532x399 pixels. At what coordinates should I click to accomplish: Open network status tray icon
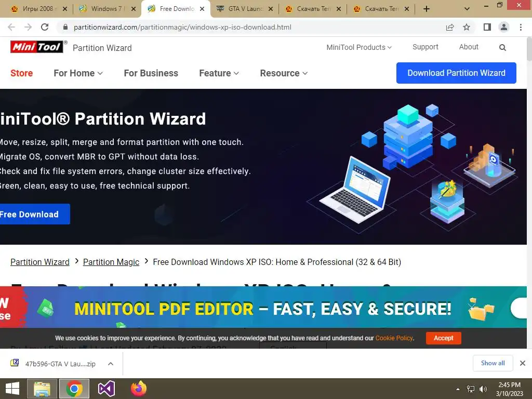[x=471, y=389]
